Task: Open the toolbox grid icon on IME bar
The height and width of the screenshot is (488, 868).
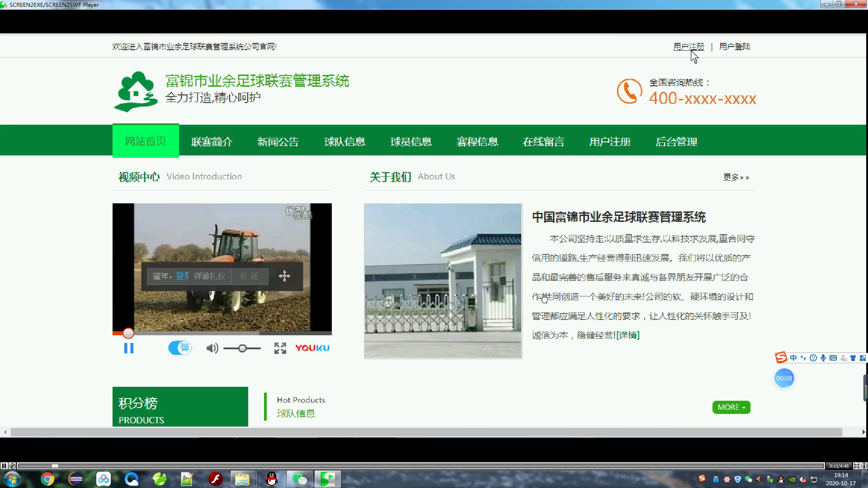Action: 863,358
